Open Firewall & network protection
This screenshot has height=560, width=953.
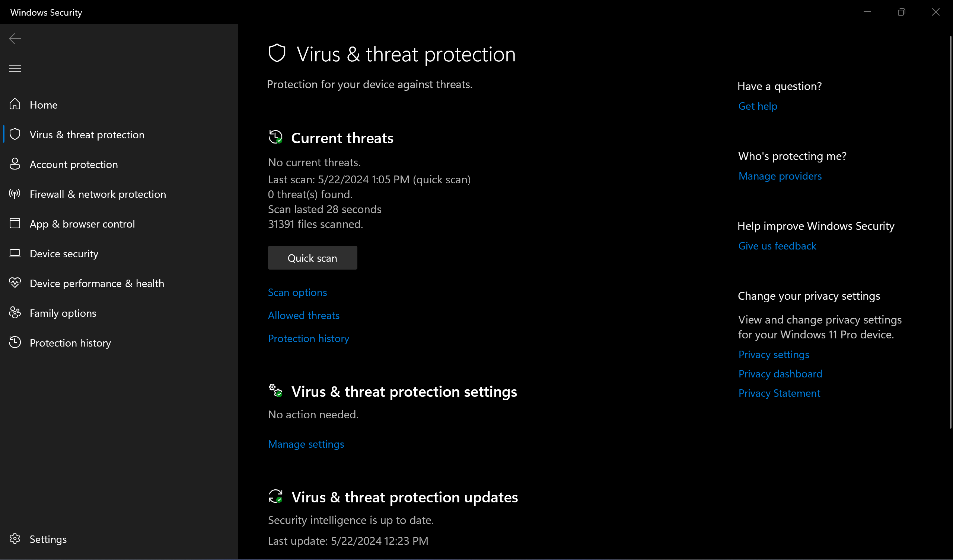pos(98,194)
